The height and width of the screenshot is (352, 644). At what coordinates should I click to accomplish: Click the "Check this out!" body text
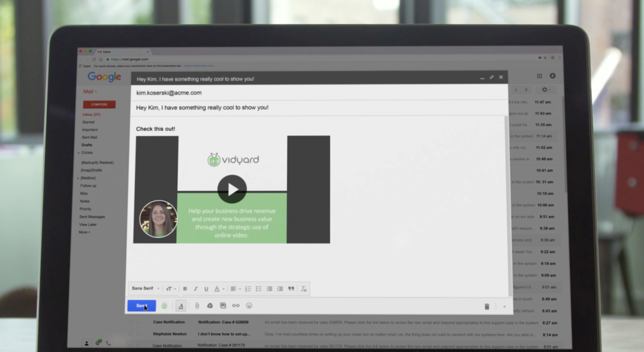coord(155,129)
